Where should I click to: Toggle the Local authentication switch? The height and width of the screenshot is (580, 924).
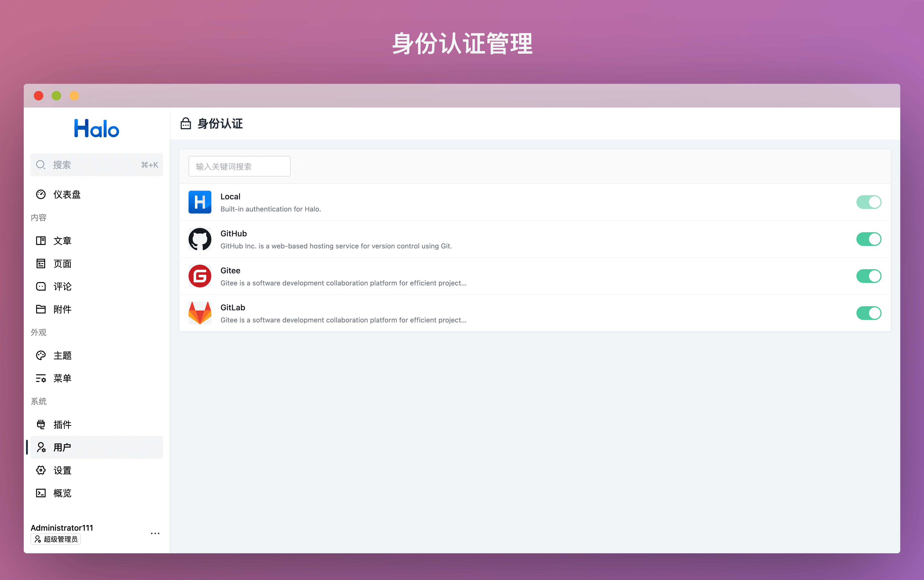point(868,202)
